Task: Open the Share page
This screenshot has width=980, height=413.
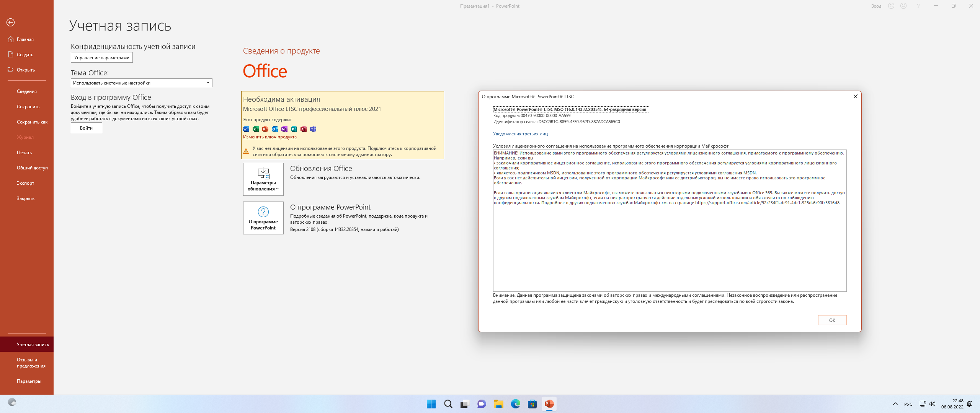Action: 27,168
